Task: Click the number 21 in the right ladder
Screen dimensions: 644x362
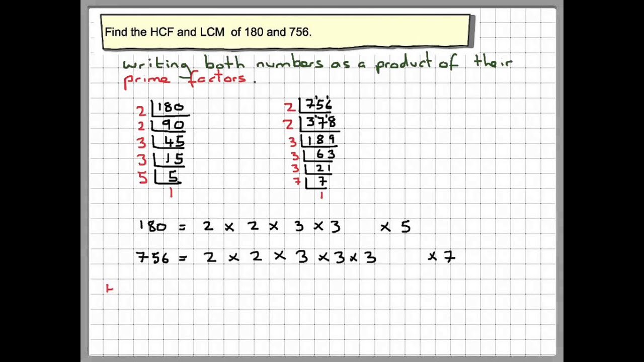Action: 323,168
